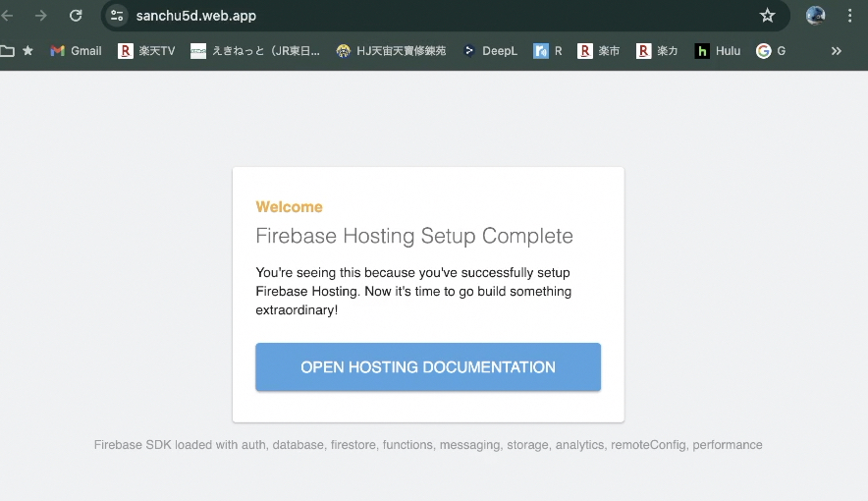Open the 楽力 bookmark

pos(657,51)
